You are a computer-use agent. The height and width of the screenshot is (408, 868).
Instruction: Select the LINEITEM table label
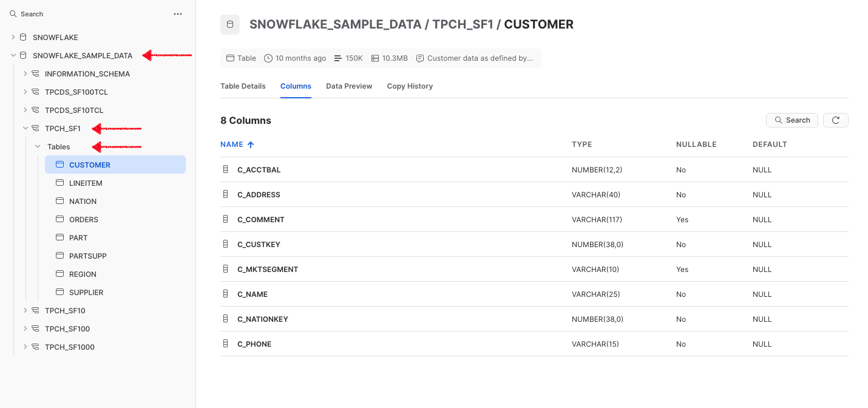point(86,183)
